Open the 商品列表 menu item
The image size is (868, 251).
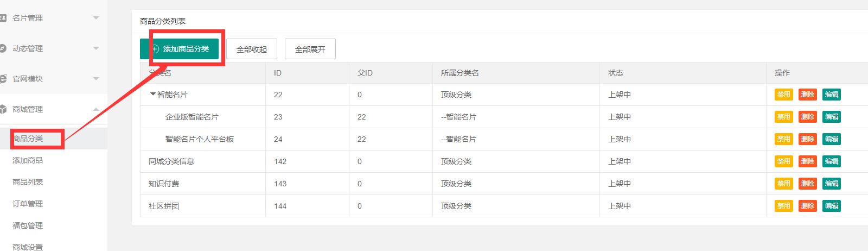[x=28, y=182]
